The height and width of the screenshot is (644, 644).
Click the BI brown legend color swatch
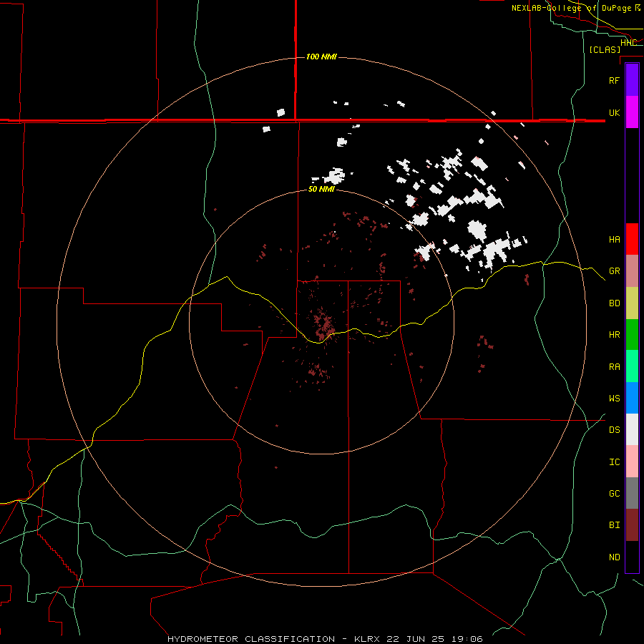coord(632,525)
